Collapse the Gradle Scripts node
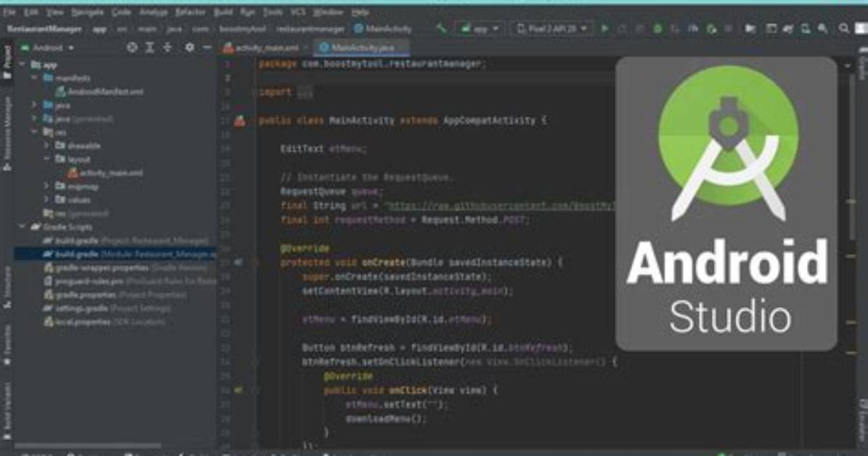This screenshot has height=456, width=868. [x=22, y=227]
